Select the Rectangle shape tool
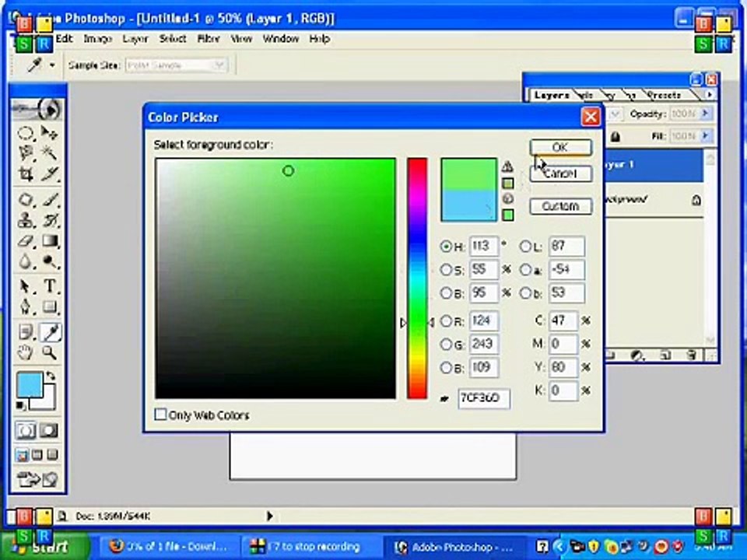This screenshot has width=747, height=560. (50, 306)
